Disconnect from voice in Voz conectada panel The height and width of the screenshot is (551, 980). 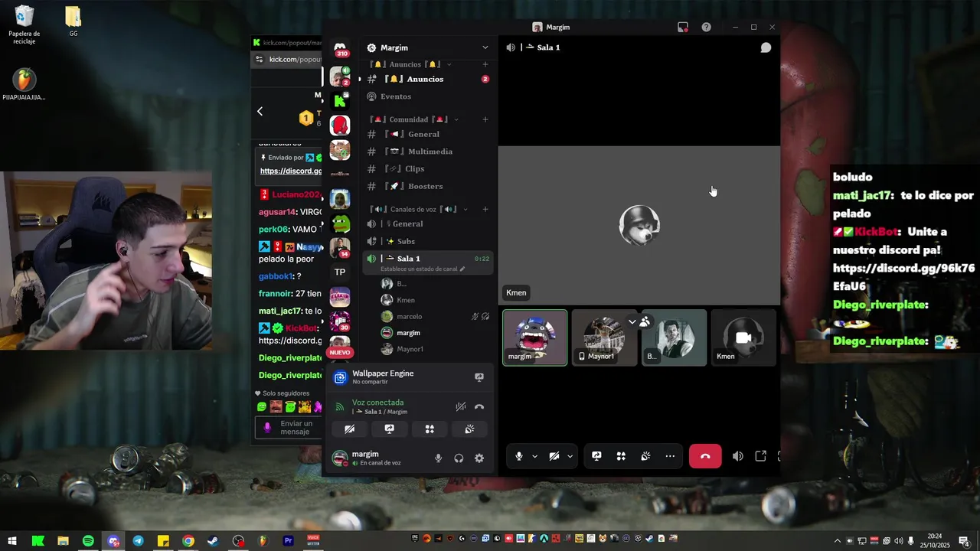tap(479, 407)
